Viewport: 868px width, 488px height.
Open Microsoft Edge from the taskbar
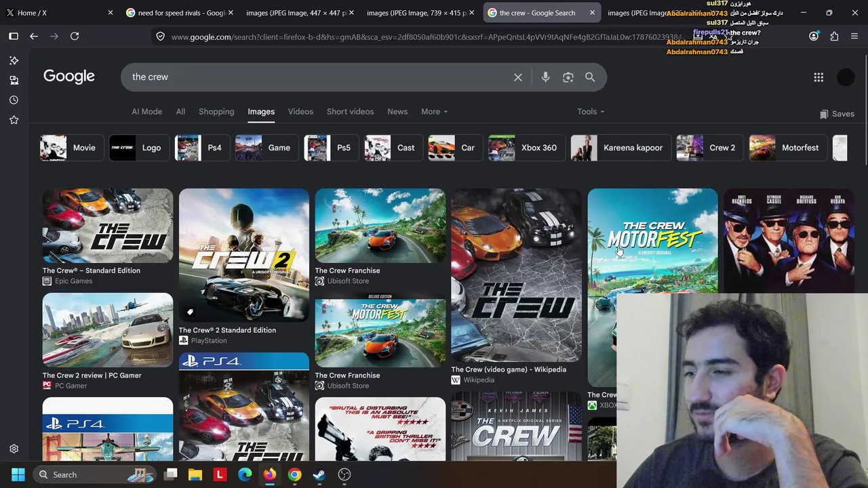pos(245,474)
